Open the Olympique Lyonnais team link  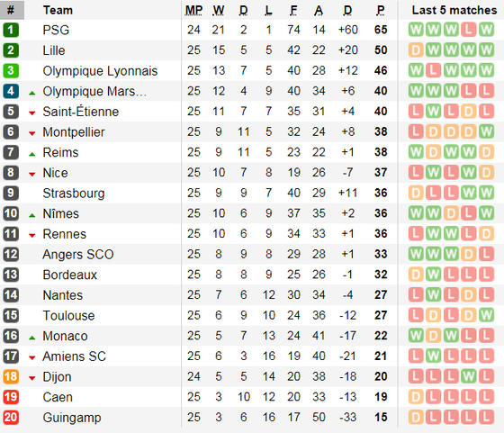100,71
